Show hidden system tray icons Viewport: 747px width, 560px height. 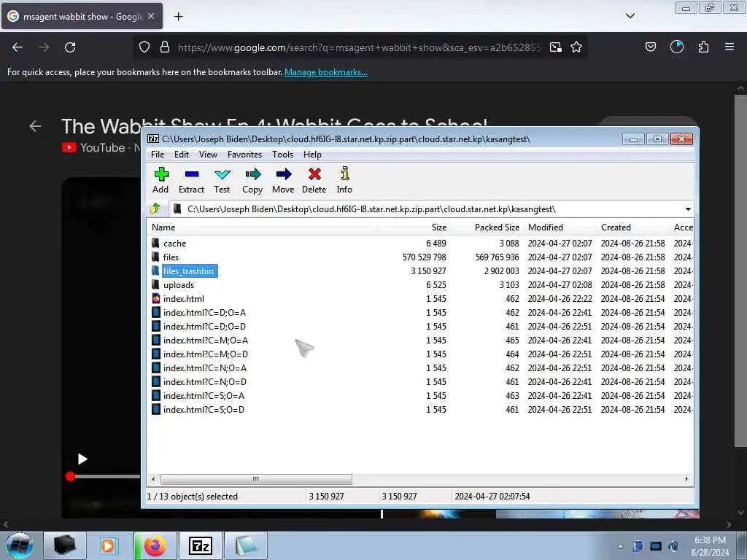click(620, 547)
